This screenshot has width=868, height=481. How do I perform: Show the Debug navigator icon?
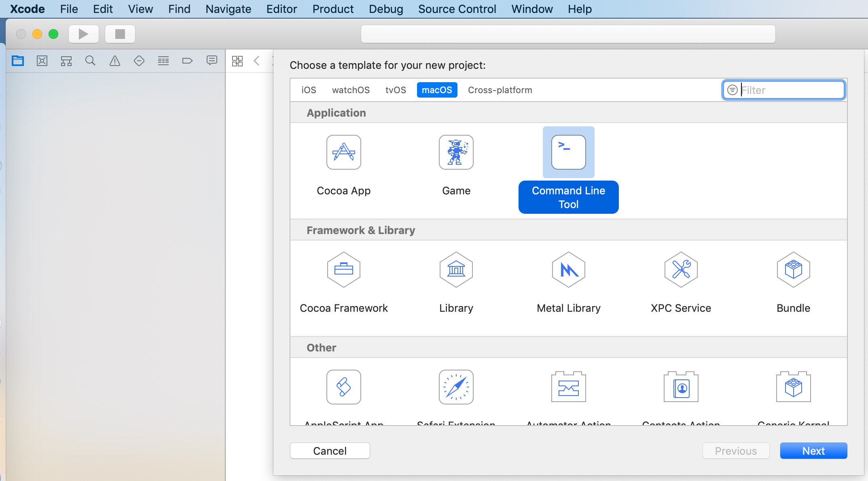163,61
